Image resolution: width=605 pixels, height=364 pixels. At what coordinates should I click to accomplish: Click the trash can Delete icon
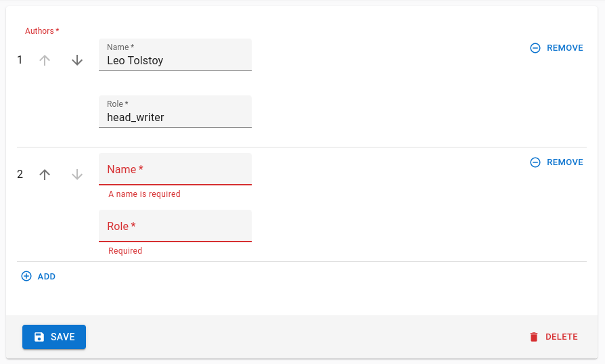coord(534,337)
